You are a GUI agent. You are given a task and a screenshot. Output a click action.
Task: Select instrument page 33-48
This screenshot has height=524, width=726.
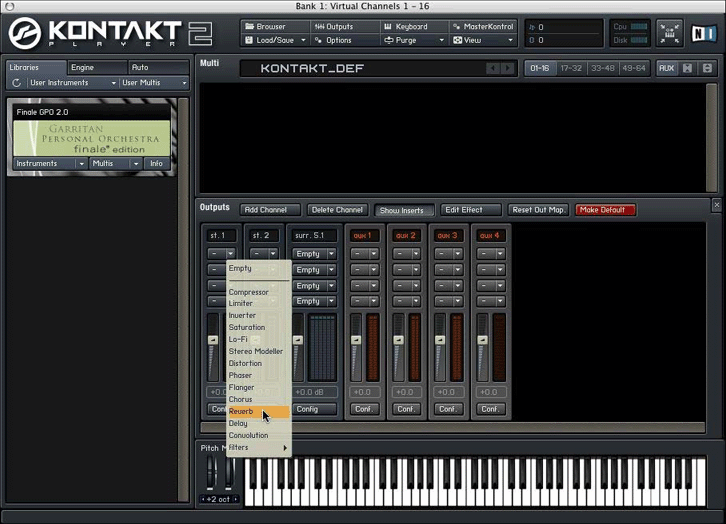(x=603, y=68)
